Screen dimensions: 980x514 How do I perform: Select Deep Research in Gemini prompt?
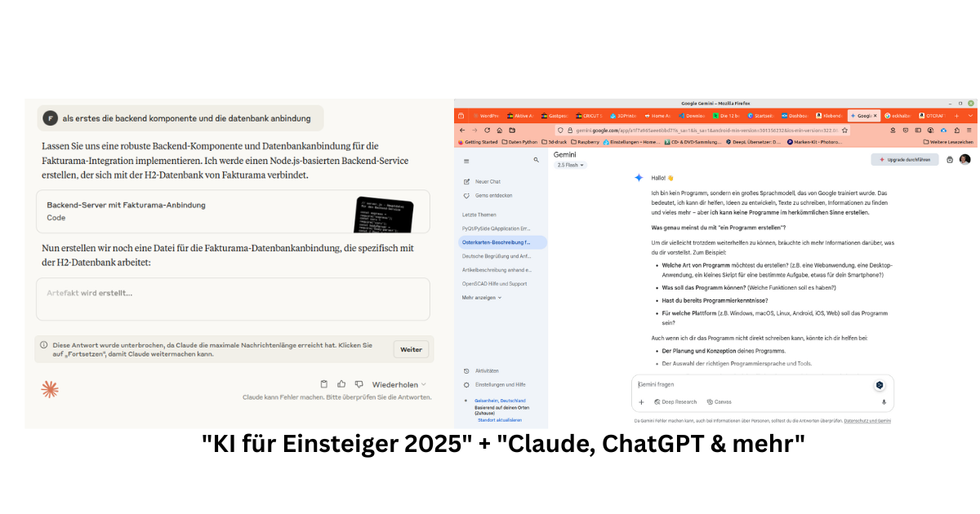(675, 401)
